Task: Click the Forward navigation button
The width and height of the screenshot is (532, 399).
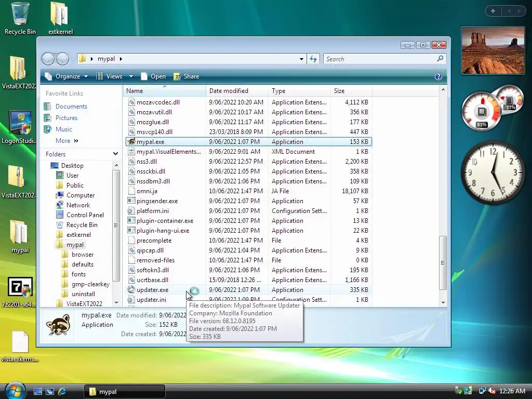Action: 62,59
